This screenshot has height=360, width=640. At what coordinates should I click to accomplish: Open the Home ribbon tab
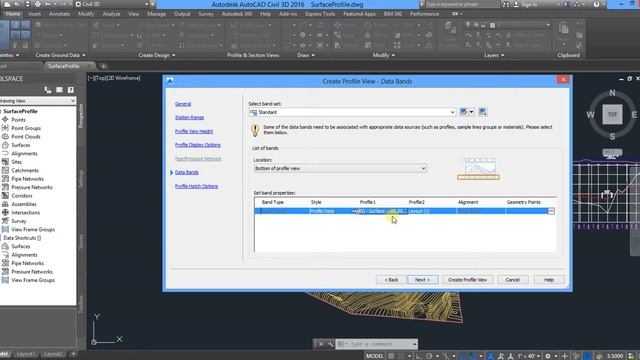[x=13, y=14]
